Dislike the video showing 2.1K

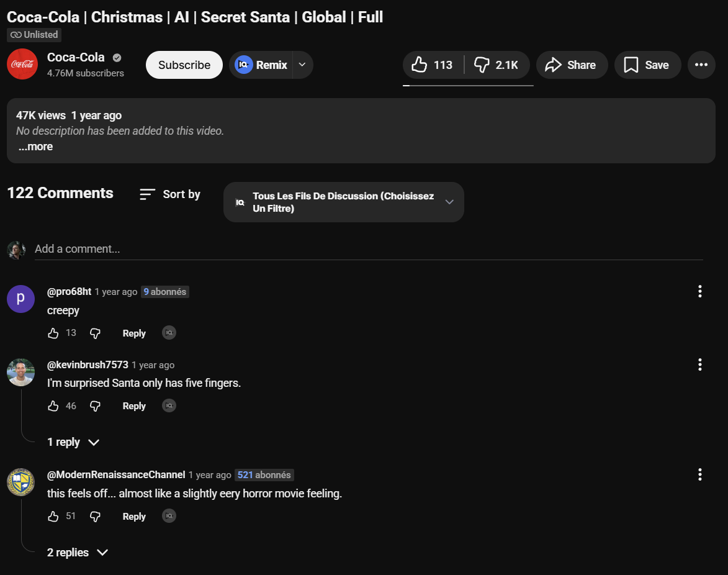click(x=497, y=65)
